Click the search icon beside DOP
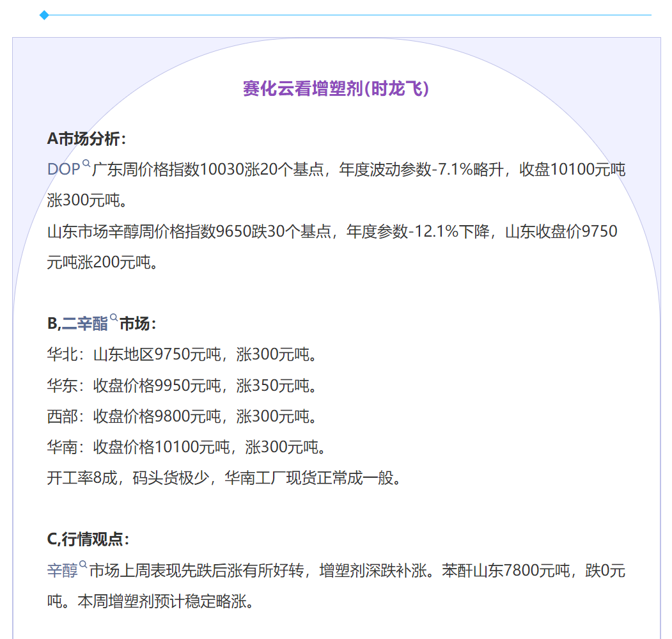Screen dimensions: 672x639 pos(86,163)
